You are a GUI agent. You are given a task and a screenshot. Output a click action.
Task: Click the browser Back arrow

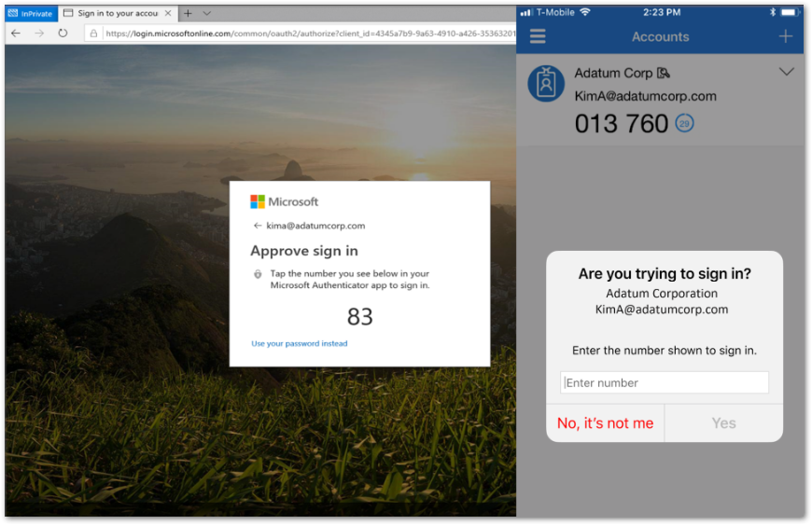pos(16,33)
